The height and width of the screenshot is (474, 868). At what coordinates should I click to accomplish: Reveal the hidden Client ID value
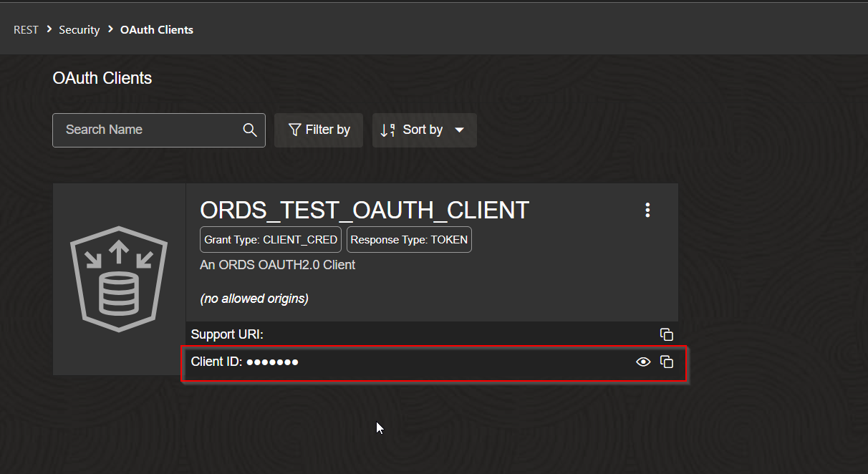[x=642, y=362]
